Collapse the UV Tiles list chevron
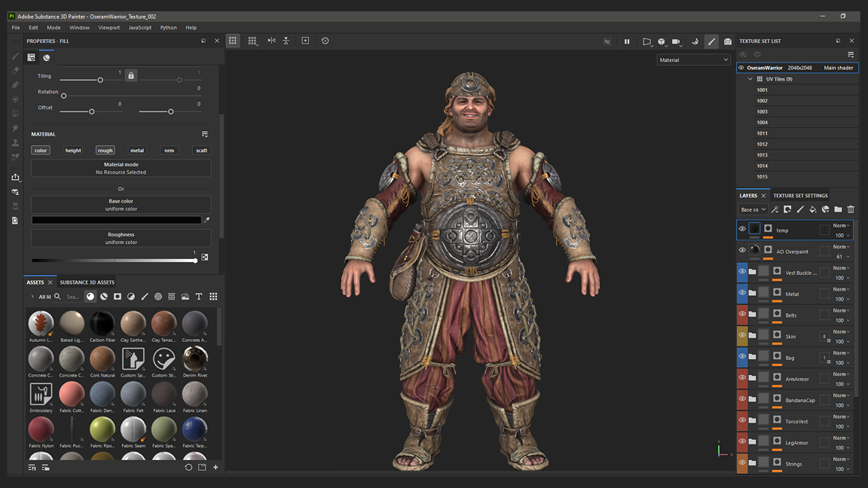Image resolution: width=868 pixels, height=488 pixels. (750, 78)
